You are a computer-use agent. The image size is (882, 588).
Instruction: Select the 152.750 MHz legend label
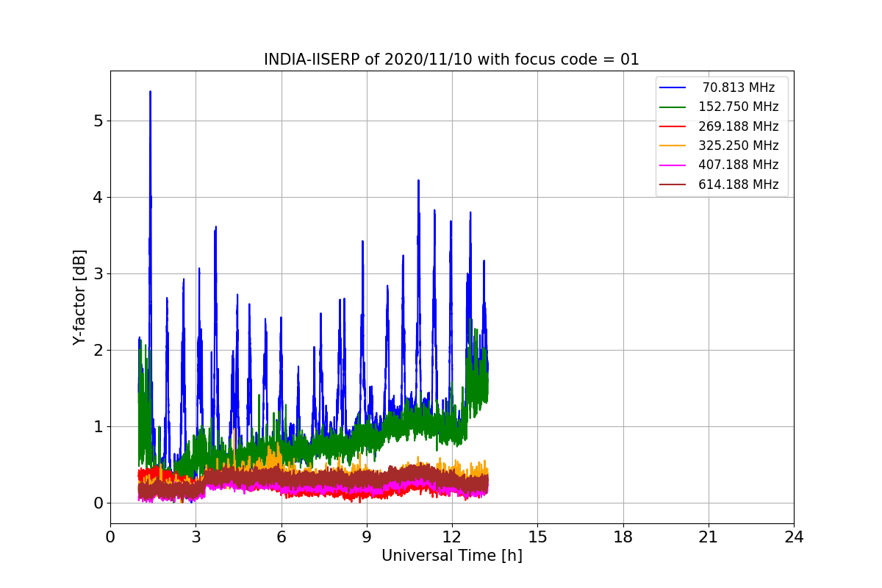pyautogui.click(x=739, y=107)
